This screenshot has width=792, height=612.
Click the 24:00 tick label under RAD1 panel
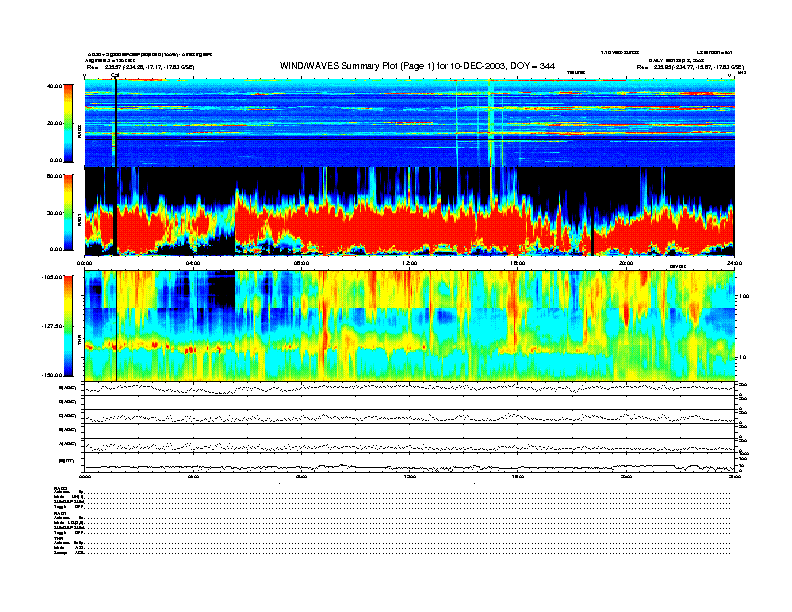(x=734, y=263)
